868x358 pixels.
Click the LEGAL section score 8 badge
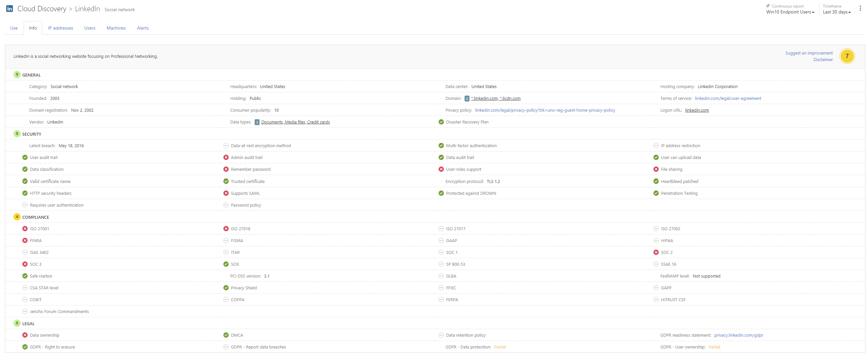pos(17,323)
